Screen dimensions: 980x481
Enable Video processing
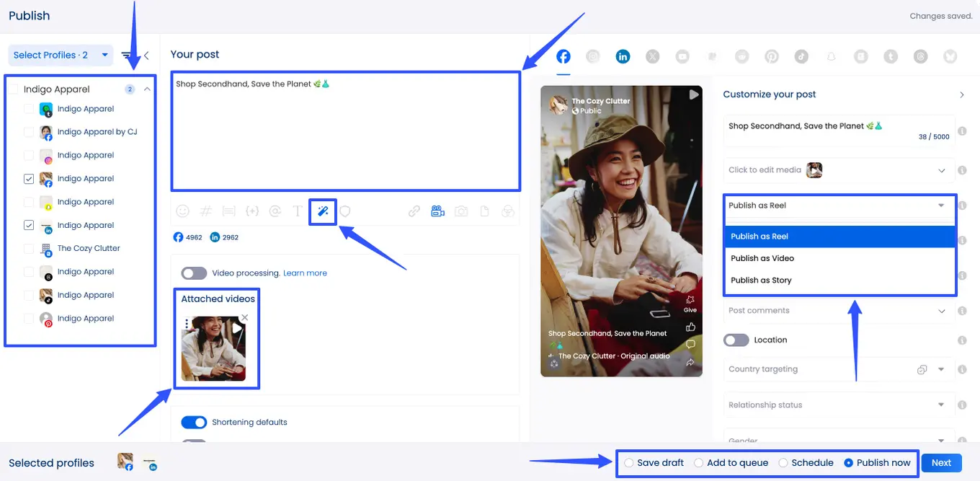click(194, 273)
